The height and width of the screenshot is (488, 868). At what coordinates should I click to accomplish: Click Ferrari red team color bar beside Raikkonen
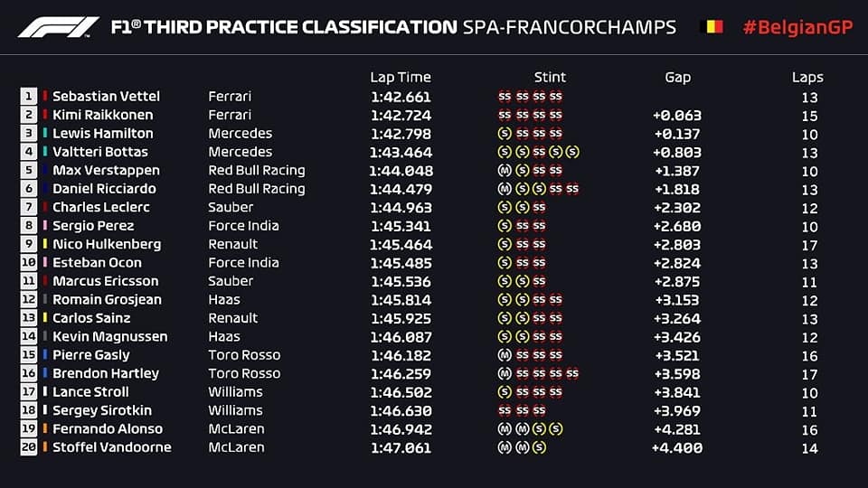45,115
